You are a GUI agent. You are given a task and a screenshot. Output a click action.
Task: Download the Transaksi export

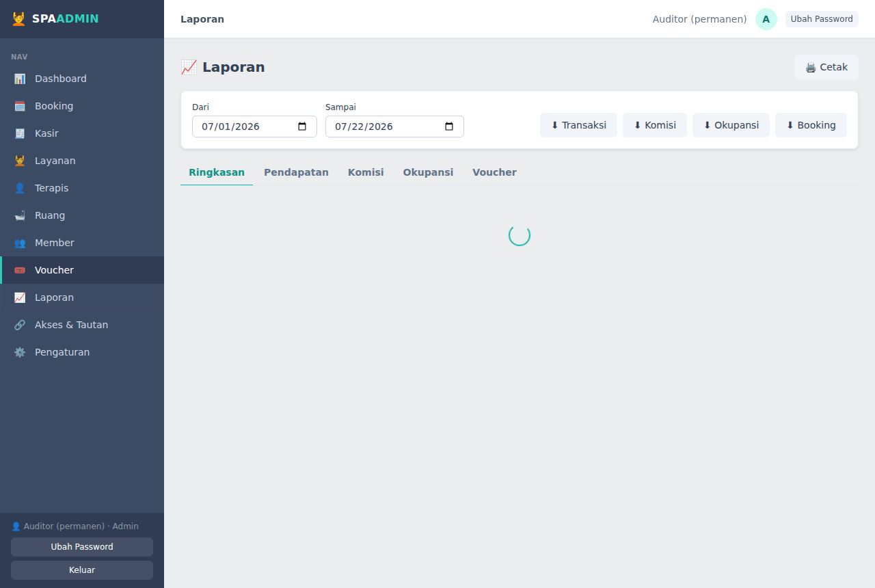[578, 125]
